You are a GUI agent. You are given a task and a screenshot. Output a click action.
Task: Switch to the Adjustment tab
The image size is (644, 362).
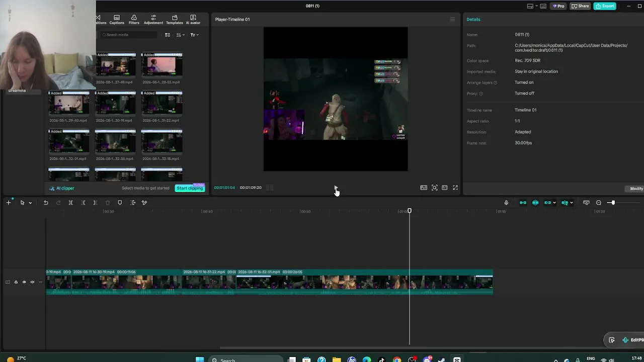pyautogui.click(x=153, y=20)
